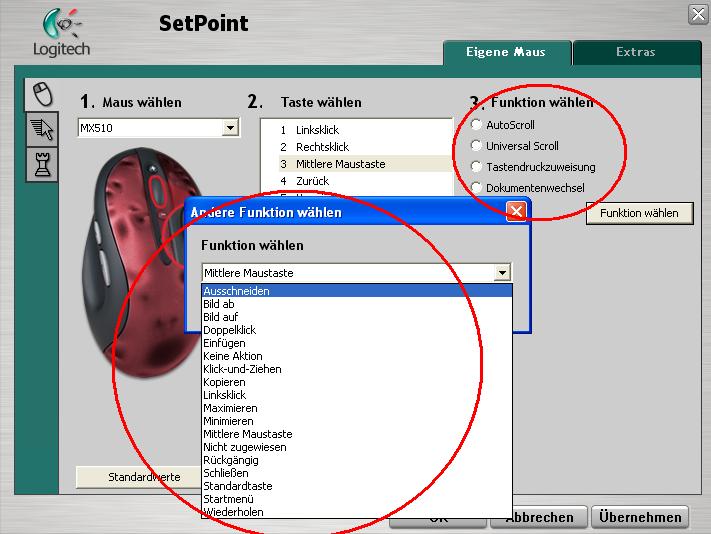Select button 4 Zurück in Taste wählen
Screen dimensions: 711x534
click(365, 181)
